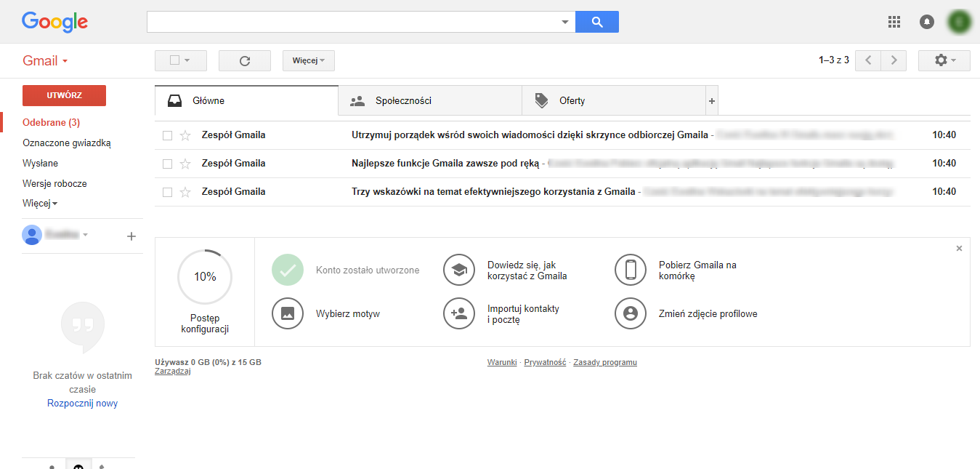Click the green 'Konto zostało utworzone' checkmark
Screen dimensions: 980x469
pos(287,270)
